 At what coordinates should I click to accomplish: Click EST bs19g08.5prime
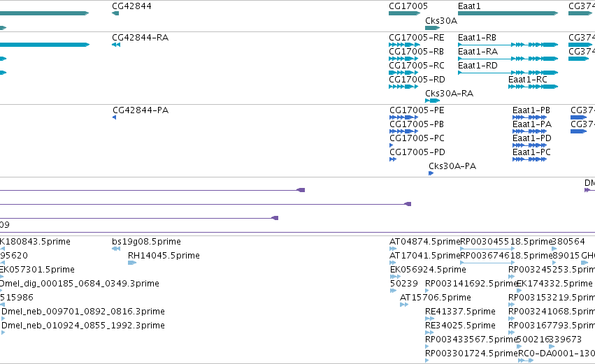146,242
